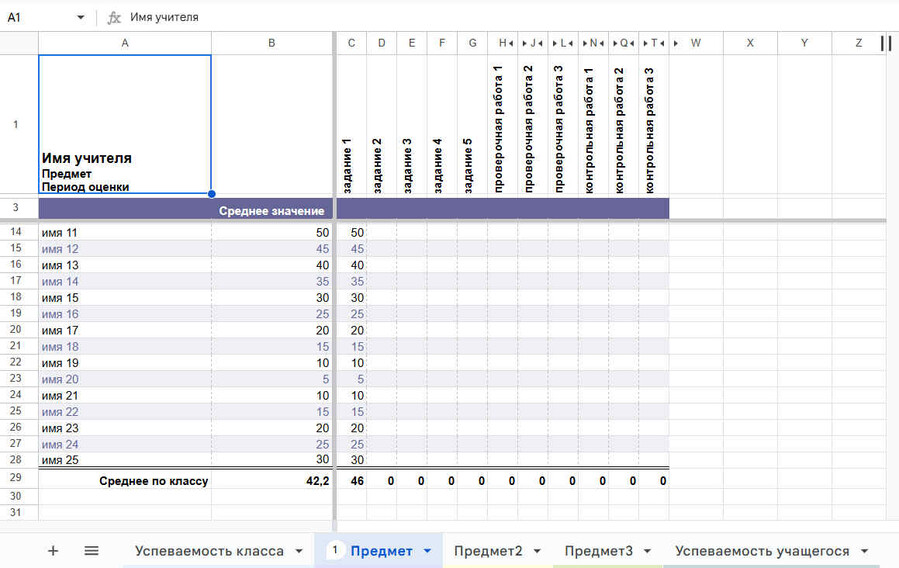Add a new sheet with plus icon
This screenshot has height=568, width=899.
(x=53, y=551)
